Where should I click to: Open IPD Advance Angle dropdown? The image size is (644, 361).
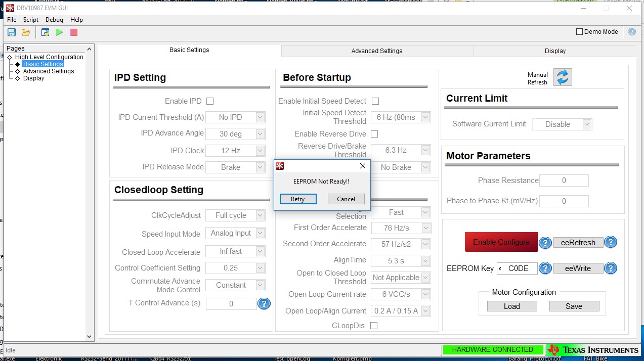[235, 134]
